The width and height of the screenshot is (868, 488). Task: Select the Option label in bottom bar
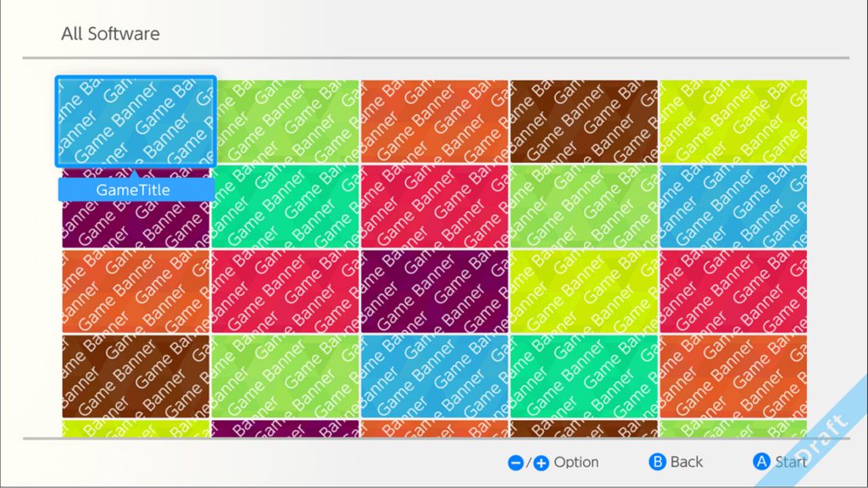pos(576,462)
